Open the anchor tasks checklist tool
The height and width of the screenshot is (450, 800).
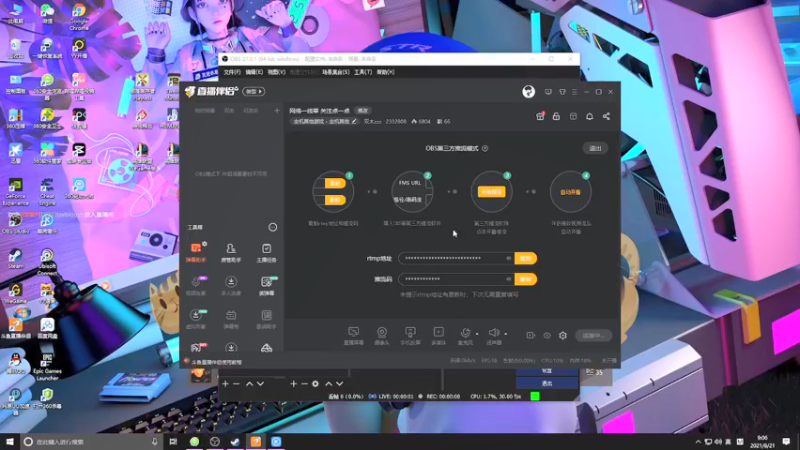[266, 252]
